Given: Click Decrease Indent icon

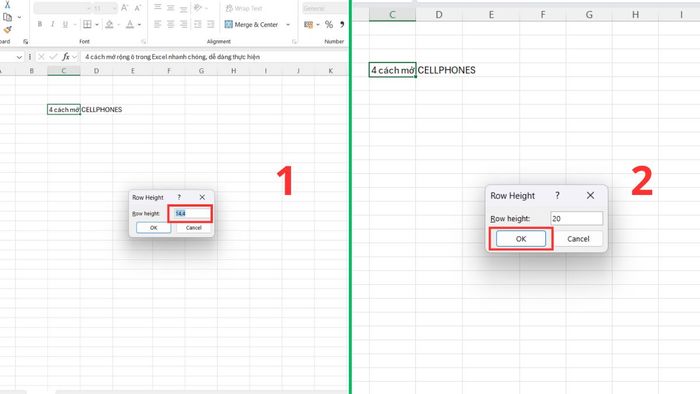Looking at the screenshot, I should coord(198,24).
